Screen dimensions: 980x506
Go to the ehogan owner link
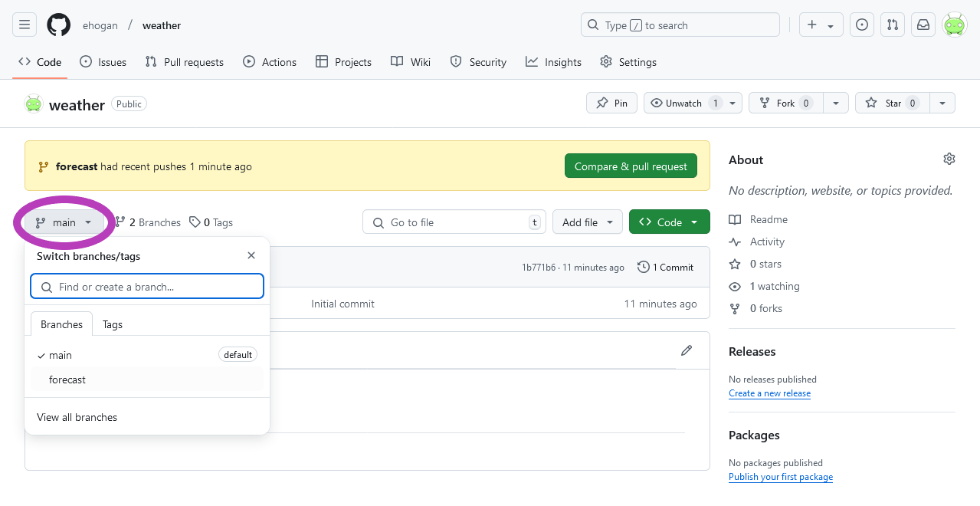pos(100,25)
